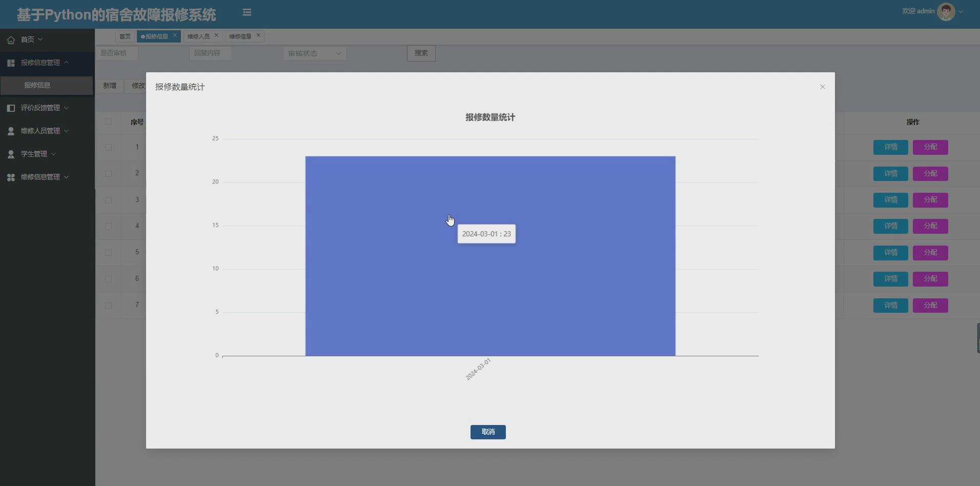980x486 pixels.
Task: Click 详情 button in row 2
Action: [891, 174]
